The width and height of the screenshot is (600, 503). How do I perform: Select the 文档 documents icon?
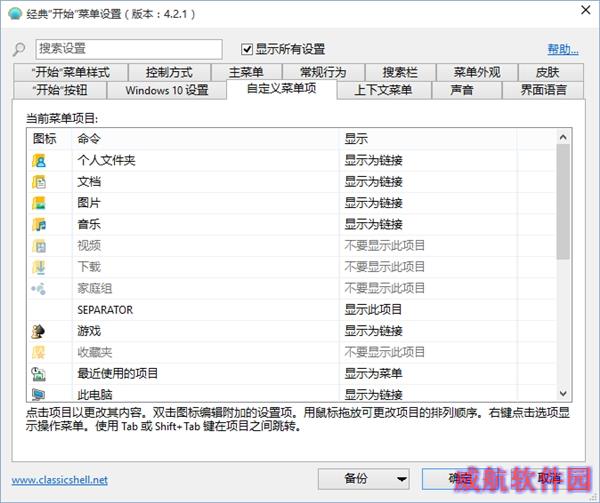click(39, 182)
